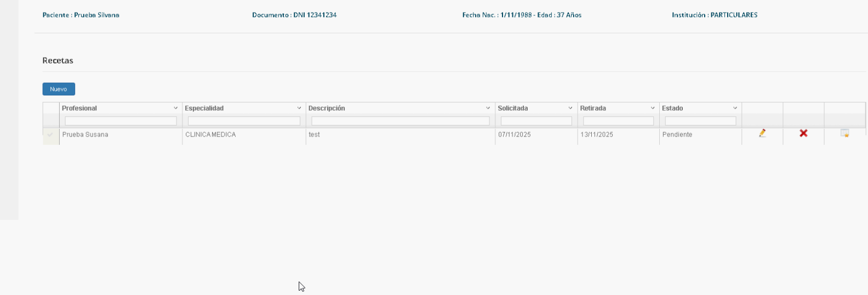Toggle the row selector check for Prueba Susana
Image resolution: width=868 pixels, height=295 pixels.
[x=50, y=135]
